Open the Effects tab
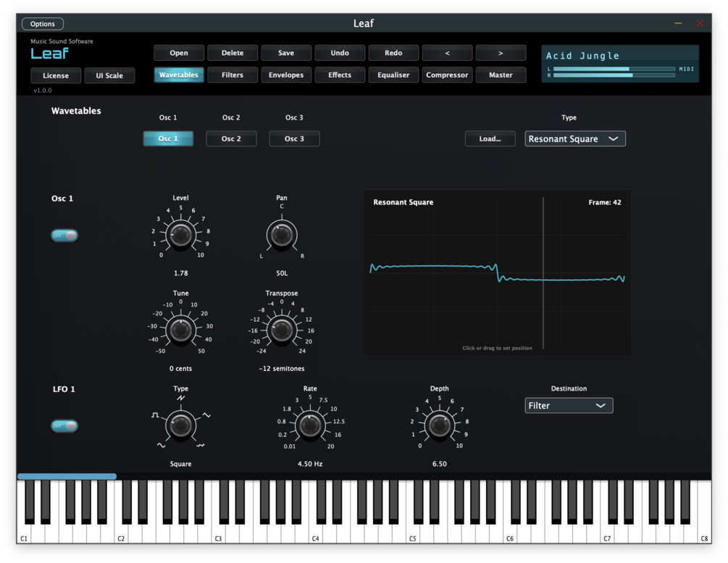The height and width of the screenshot is (563, 728). [340, 75]
